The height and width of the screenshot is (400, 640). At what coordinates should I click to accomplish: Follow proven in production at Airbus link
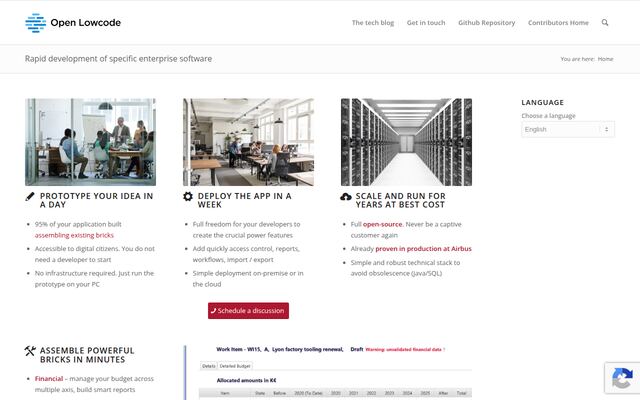point(423,249)
